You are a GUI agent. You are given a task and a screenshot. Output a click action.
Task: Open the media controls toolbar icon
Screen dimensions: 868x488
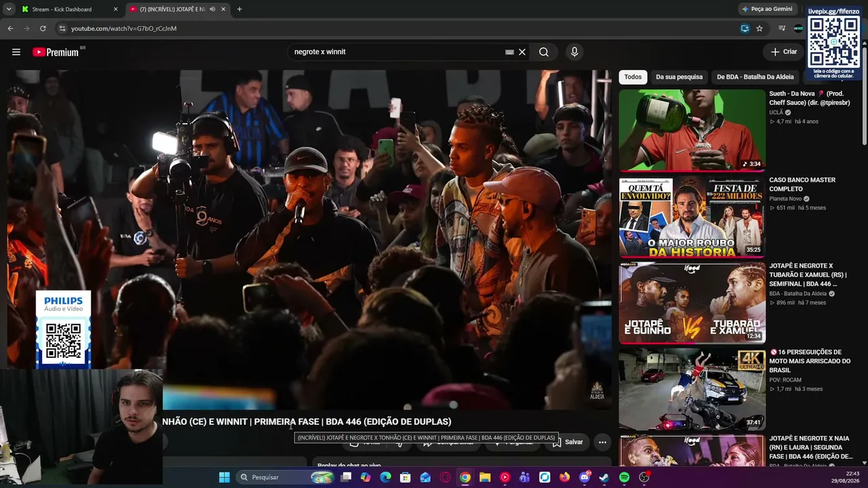[x=782, y=28]
